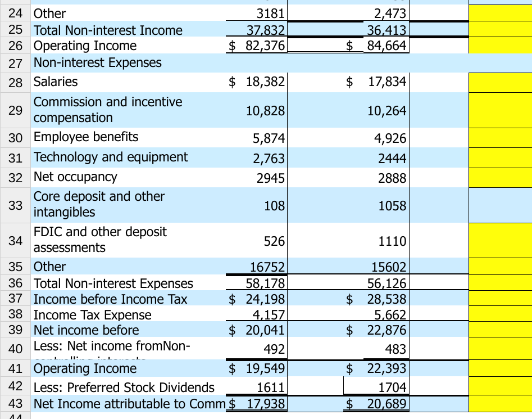Select the value $ 84,664
This screenshot has width=532, height=419.
[376, 46]
